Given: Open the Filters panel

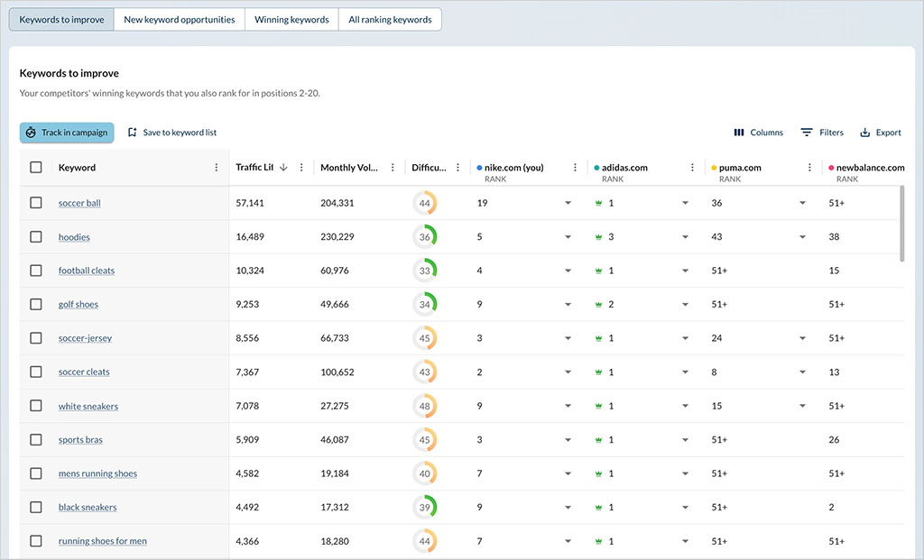Looking at the screenshot, I should pos(822,133).
